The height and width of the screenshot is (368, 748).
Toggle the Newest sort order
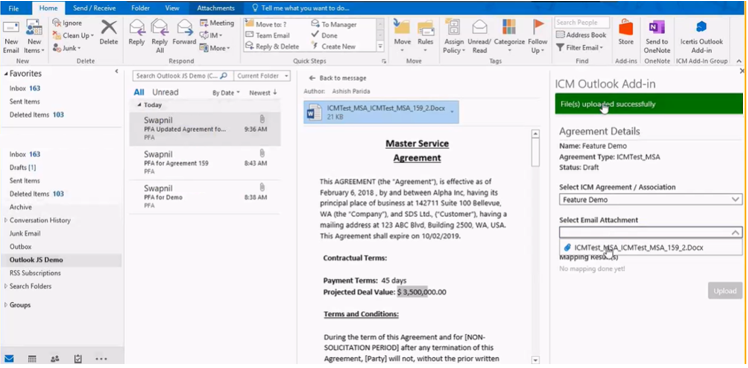pyautogui.click(x=263, y=93)
